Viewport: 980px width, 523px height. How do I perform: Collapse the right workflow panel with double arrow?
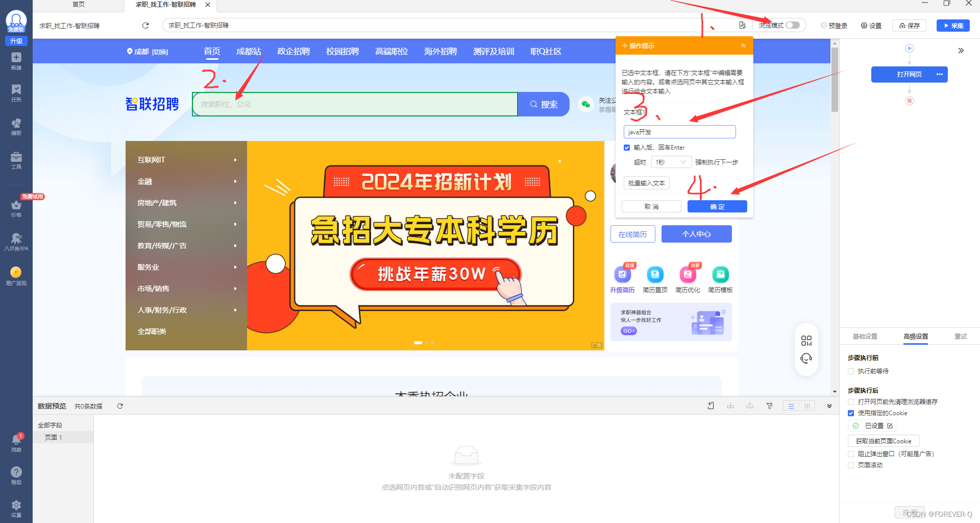click(961, 51)
